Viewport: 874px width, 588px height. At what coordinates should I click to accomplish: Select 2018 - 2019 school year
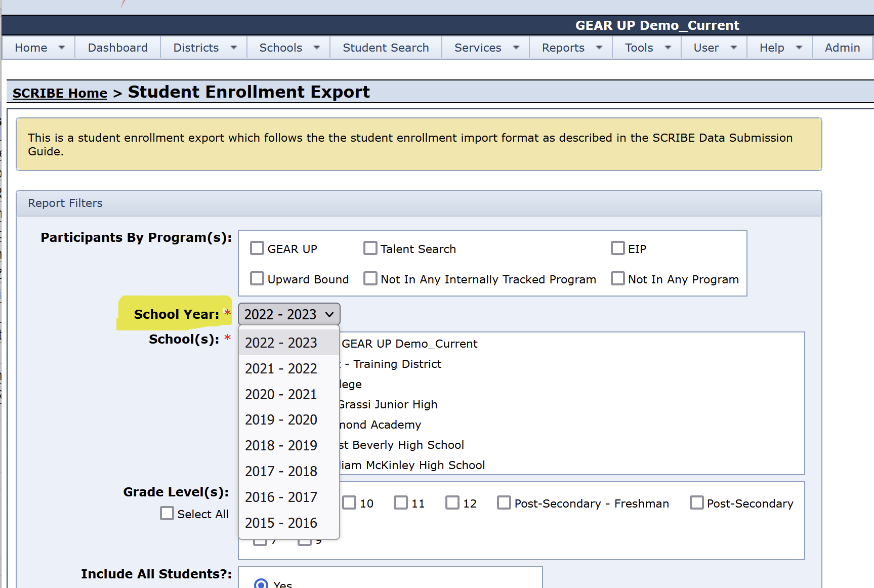click(288, 445)
